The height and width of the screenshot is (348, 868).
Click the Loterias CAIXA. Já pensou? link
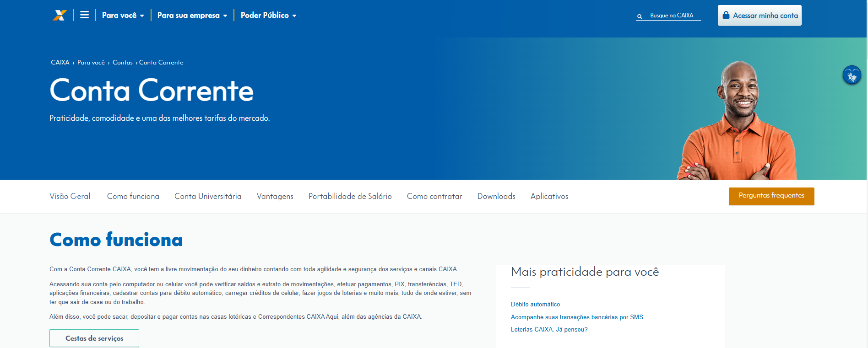[549, 330]
